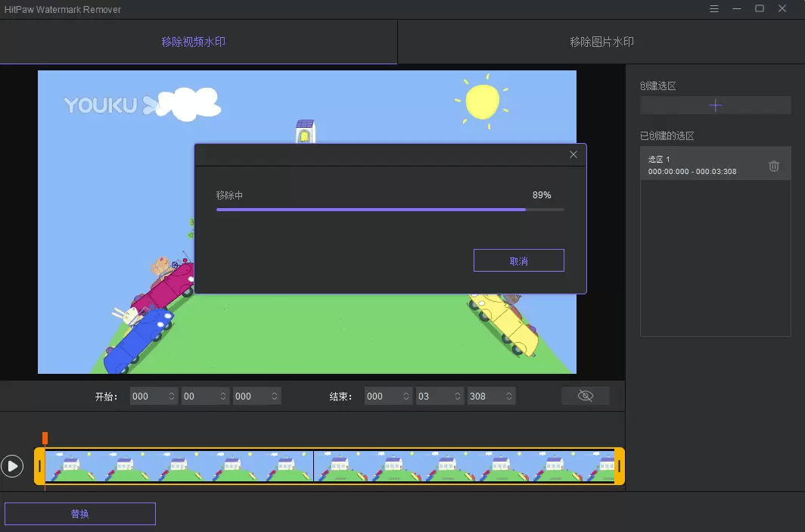The height and width of the screenshot is (532, 805).
Task: Cancel removal with 取消 button
Action: tap(518, 261)
